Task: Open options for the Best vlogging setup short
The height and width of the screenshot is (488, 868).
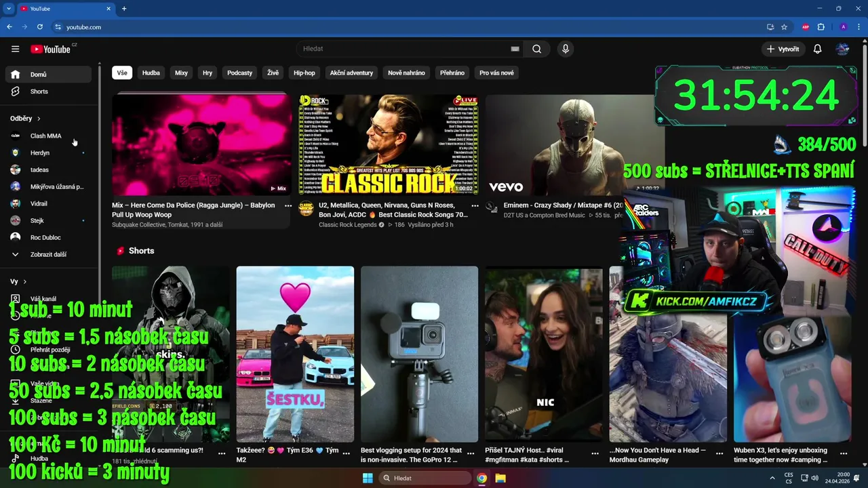Action: coord(471,453)
